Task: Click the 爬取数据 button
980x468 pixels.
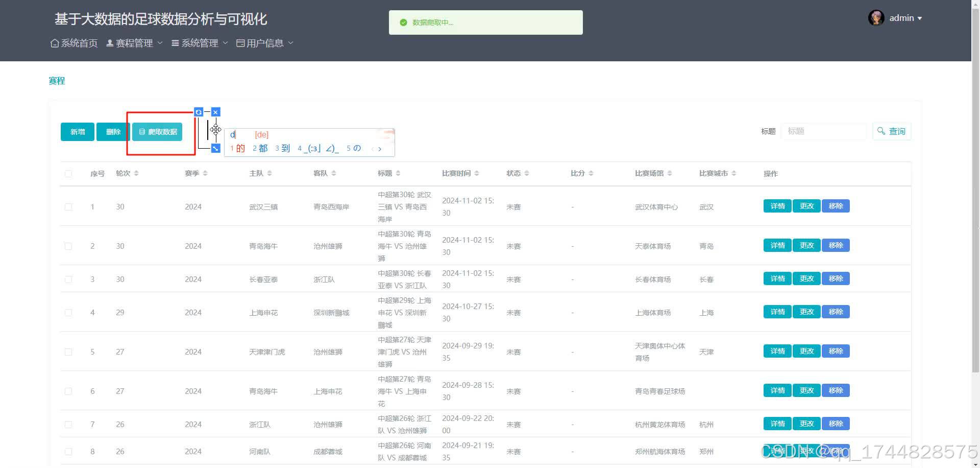Action: click(x=157, y=132)
